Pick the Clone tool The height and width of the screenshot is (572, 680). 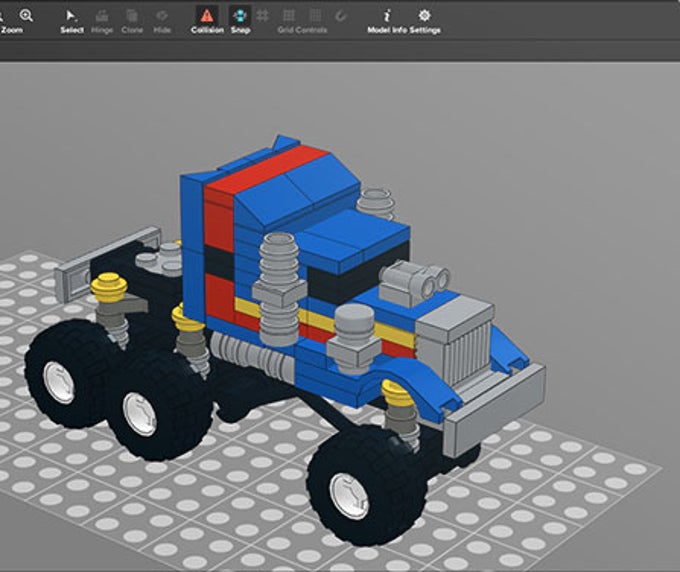coord(132,16)
